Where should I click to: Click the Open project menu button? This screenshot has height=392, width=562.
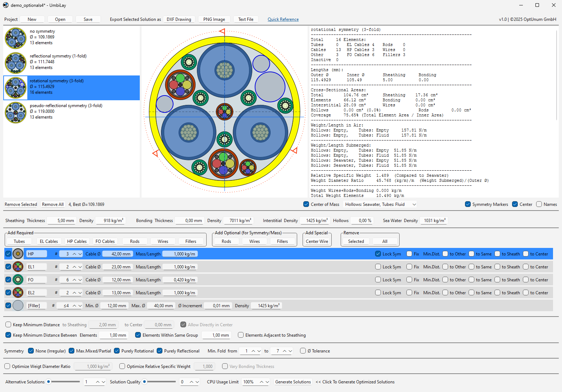tap(60, 19)
